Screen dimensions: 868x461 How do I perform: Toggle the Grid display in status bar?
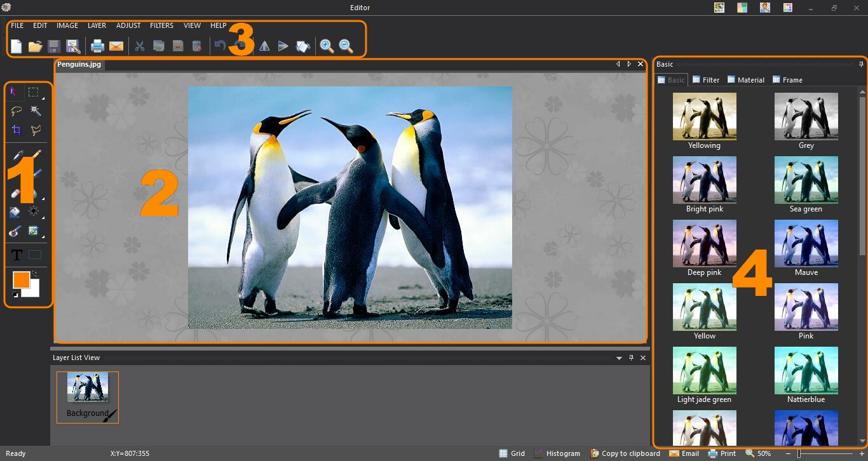point(512,453)
